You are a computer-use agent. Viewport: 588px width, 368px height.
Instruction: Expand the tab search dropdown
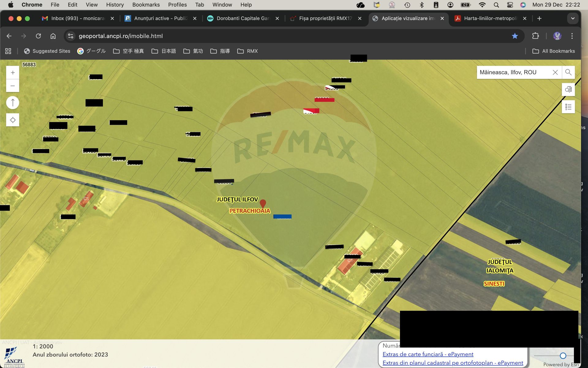(573, 18)
